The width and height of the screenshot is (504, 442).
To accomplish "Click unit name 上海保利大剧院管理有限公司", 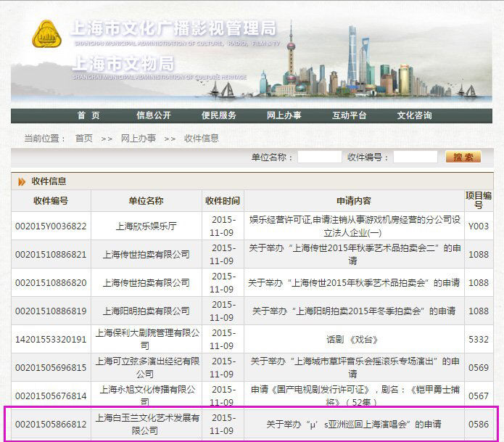I will click(x=147, y=339).
